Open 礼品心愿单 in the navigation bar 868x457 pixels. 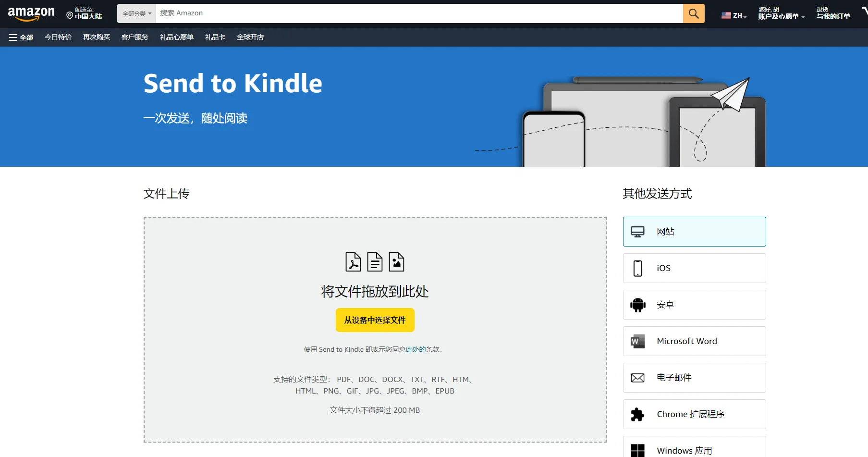pyautogui.click(x=177, y=37)
